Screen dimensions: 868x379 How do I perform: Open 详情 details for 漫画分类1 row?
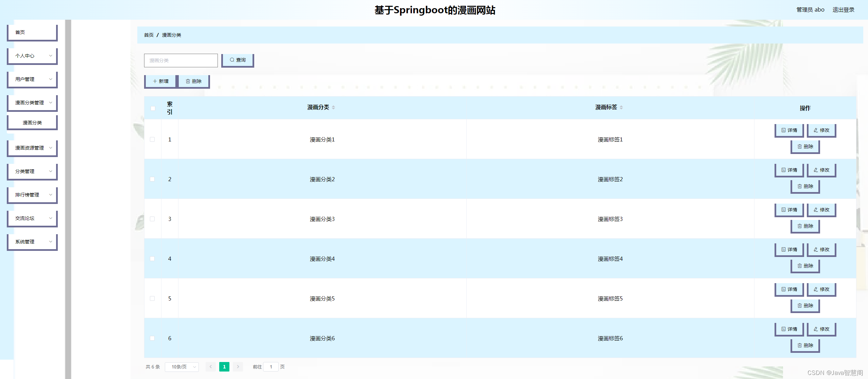click(x=789, y=130)
